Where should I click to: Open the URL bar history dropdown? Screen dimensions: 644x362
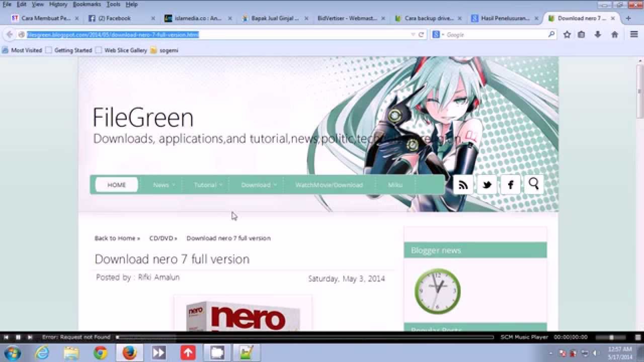point(413,35)
